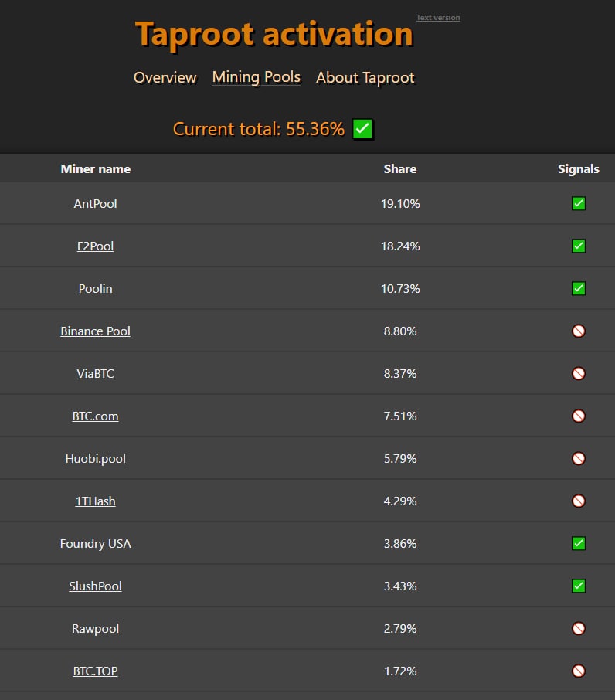Open the AntPool miner link
The height and width of the screenshot is (700, 615).
pos(96,204)
